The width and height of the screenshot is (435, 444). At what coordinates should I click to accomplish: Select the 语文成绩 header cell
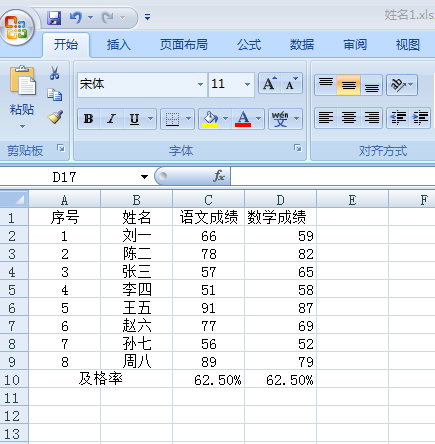[x=208, y=218]
